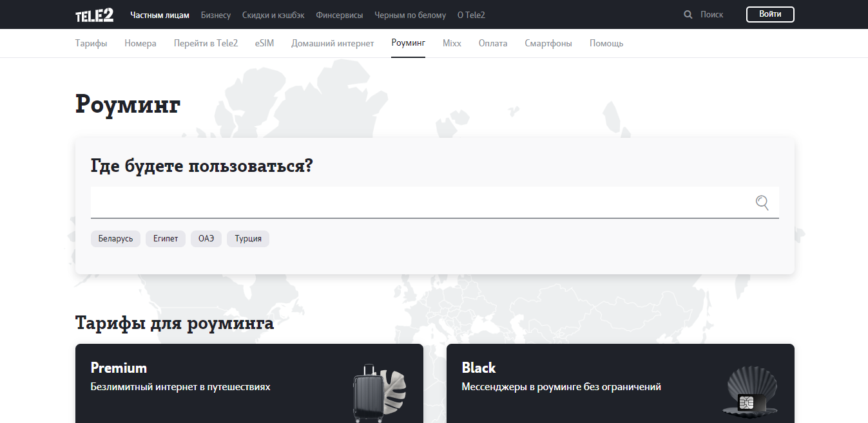Open the eSIM section
Image resolution: width=868 pixels, height=423 pixels.
[x=264, y=44]
